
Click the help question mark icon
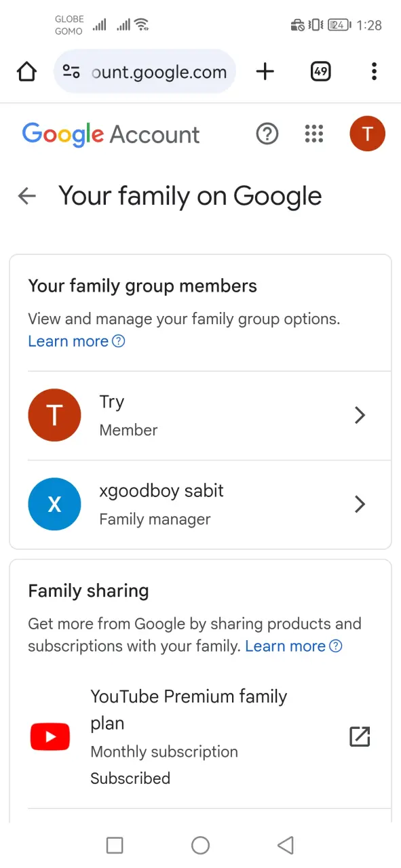coord(267,134)
